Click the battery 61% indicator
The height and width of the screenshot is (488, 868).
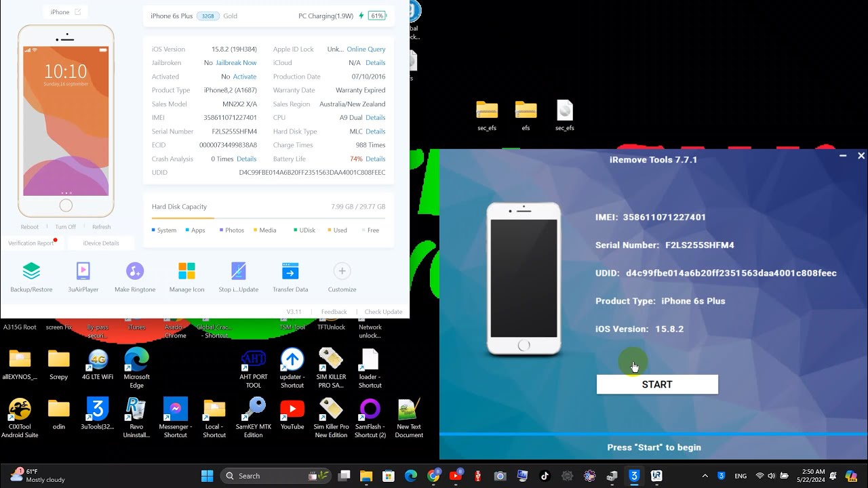point(377,16)
